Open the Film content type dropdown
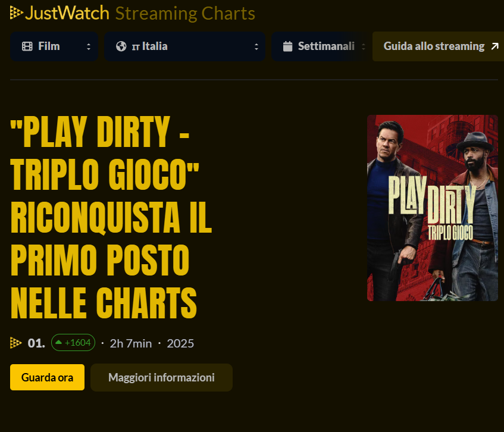Viewport: 504px width, 432px height. 54,46
